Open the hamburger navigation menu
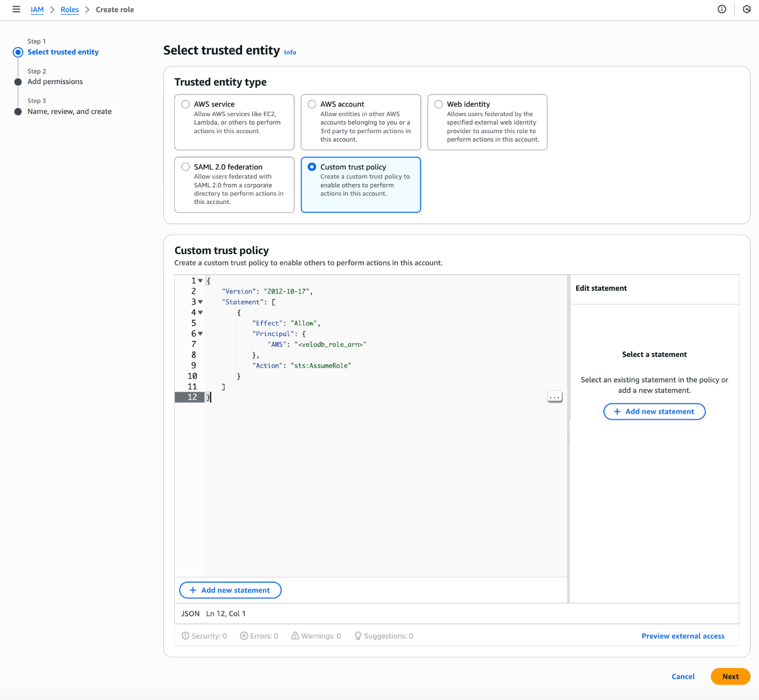The image size is (759, 700). point(17,9)
